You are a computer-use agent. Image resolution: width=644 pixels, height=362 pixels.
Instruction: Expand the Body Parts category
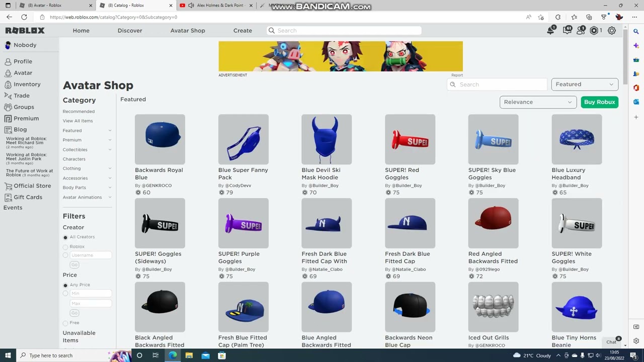(110, 188)
